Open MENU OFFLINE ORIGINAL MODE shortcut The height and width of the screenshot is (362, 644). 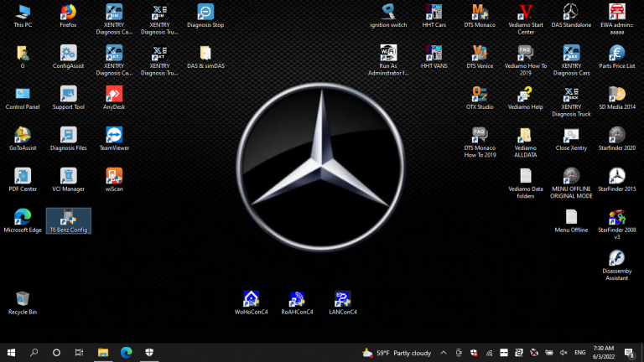(x=571, y=183)
